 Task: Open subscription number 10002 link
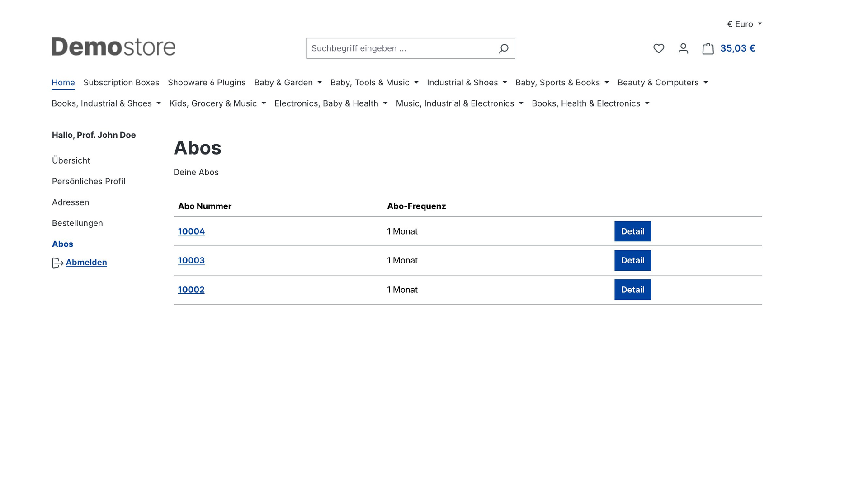(191, 290)
